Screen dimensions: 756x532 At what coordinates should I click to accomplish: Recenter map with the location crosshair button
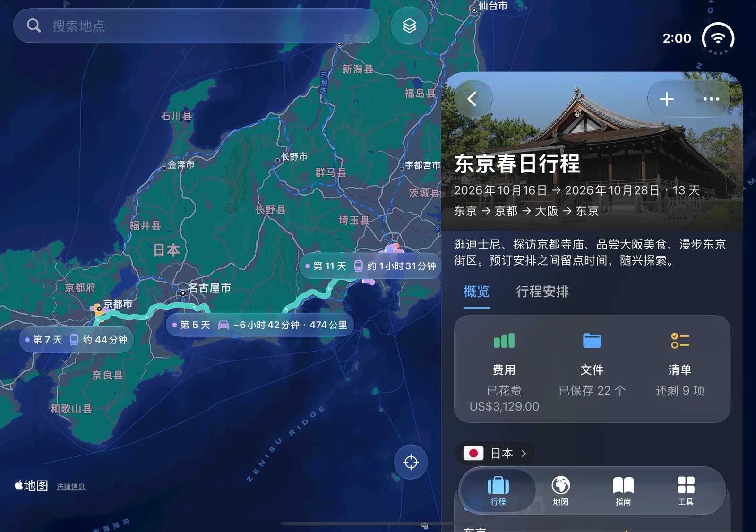411,462
